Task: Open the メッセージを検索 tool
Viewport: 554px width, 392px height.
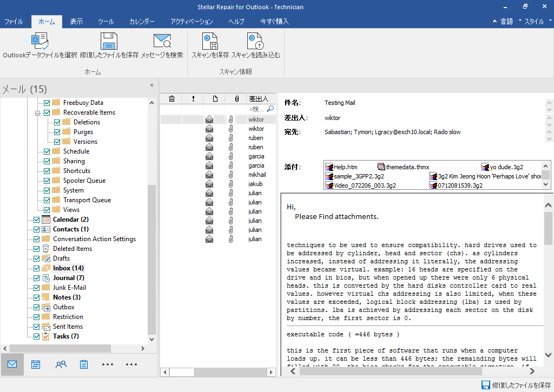Action: click(162, 41)
